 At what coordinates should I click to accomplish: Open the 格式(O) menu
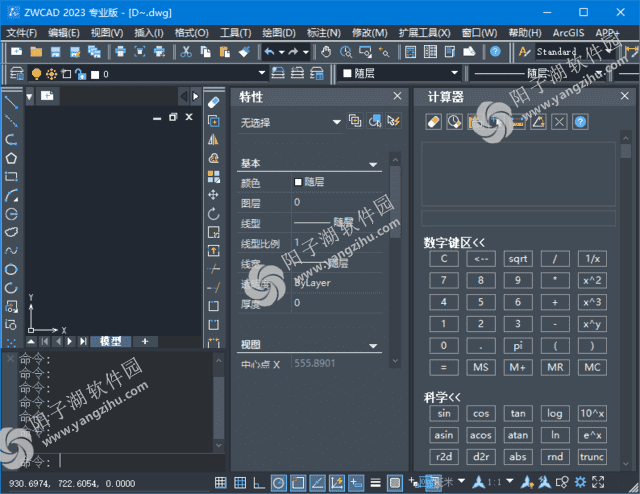pyautogui.click(x=192, y=33)
